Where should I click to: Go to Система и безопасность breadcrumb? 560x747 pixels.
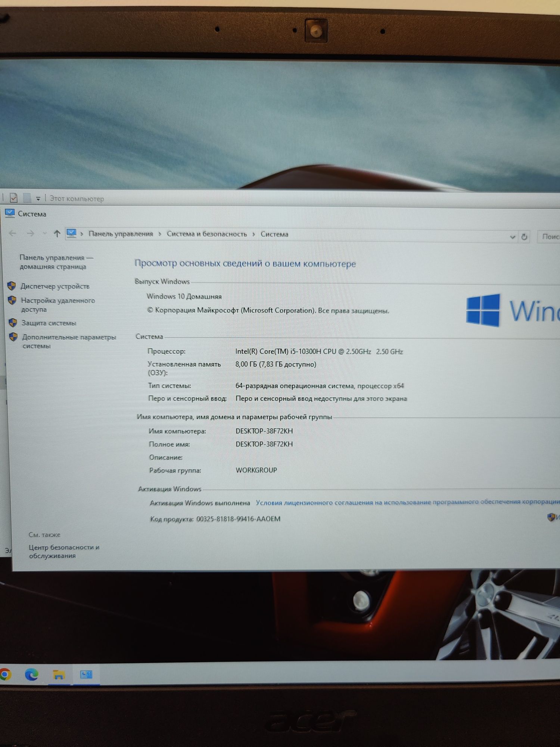(207, 234)
